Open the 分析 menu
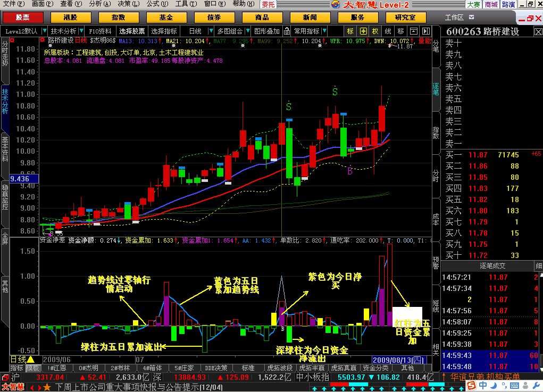The image size is (543, 392). [100, 4]
